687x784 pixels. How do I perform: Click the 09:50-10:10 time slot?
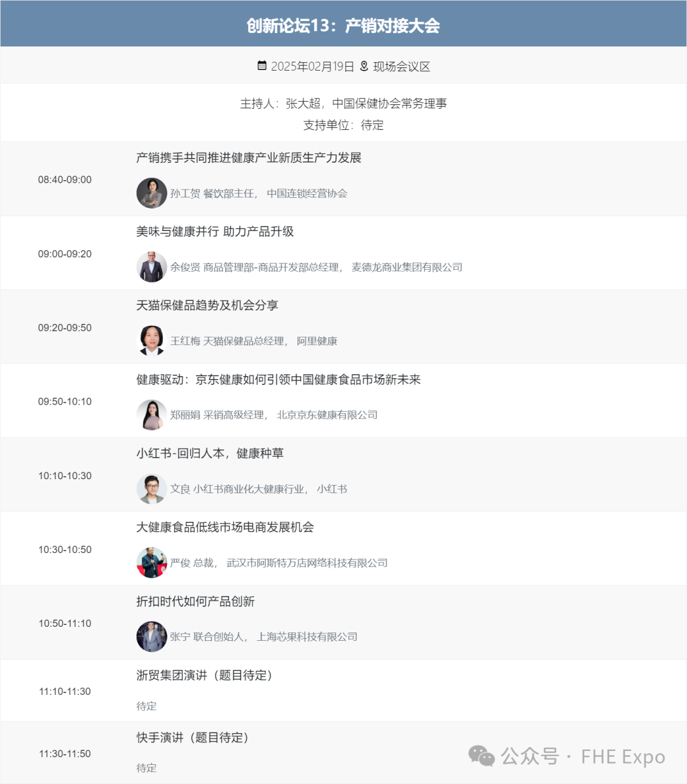click(65, 402)
